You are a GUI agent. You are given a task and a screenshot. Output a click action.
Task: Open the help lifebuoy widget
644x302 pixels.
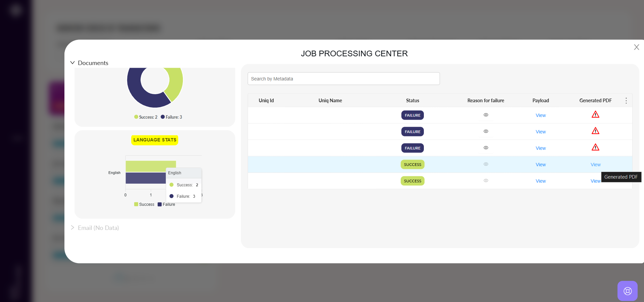[627, 291]
